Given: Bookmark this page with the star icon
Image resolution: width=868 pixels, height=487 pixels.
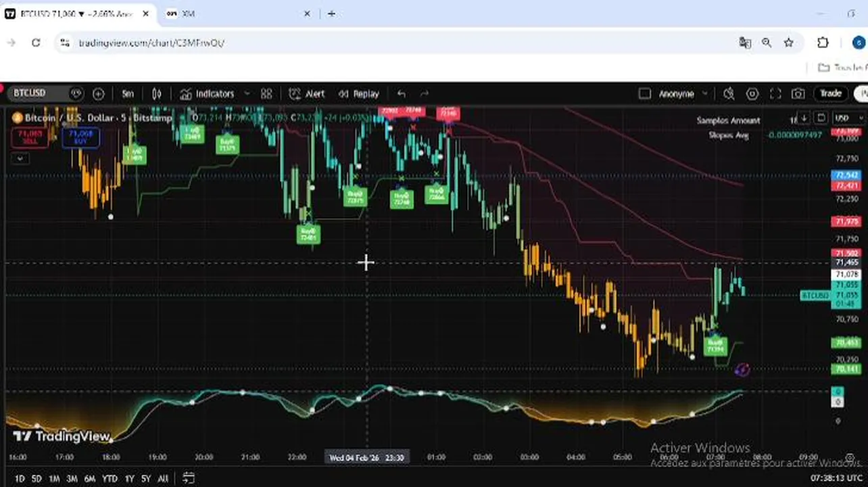Looking at the screenshot, I should pyautogui.click(x=788, y=43).
